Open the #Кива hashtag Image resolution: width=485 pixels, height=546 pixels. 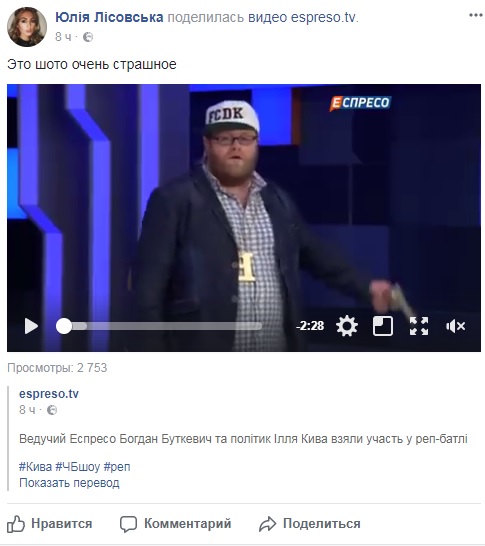pyautogui.click(x=35, y=467)
